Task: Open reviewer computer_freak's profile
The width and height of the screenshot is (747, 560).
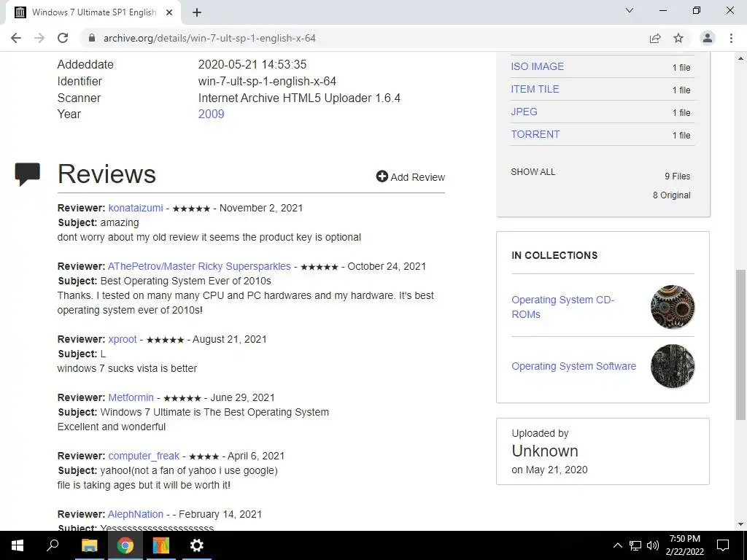Action: 144,456
